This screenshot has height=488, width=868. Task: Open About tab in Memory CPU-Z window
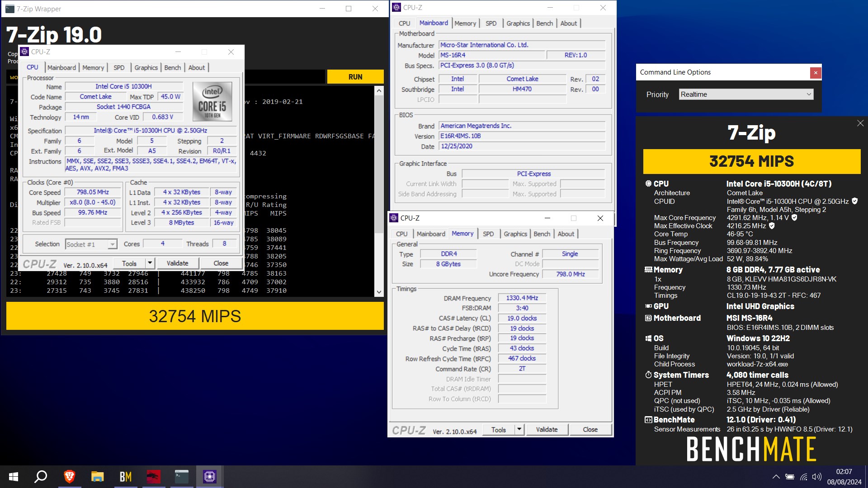coord(566,234)
